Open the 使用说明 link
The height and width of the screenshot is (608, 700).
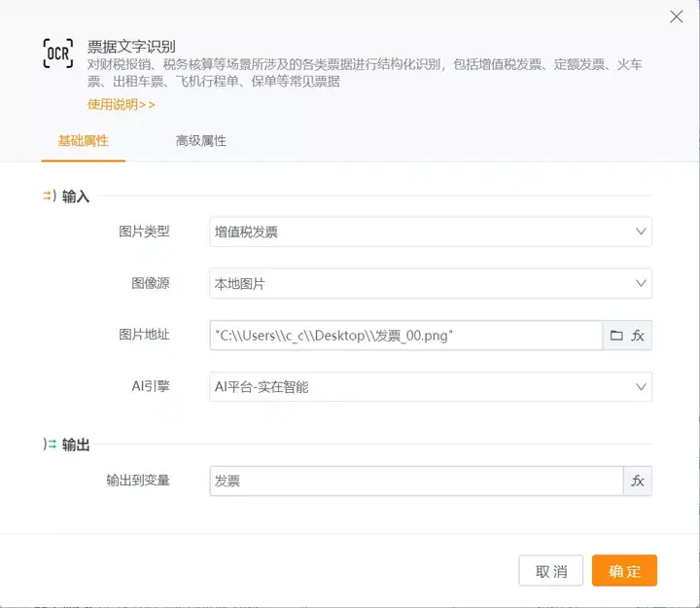click(x=121, y=105)
